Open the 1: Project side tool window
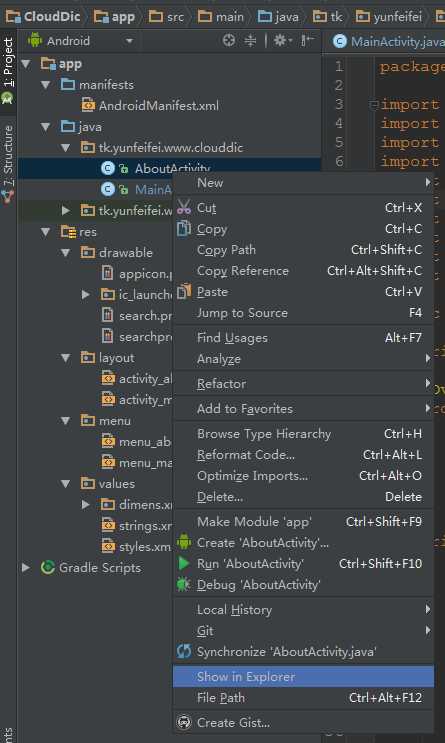Viewport: 445px width, 743px height. pyautogui.click(x=8, y=71)
